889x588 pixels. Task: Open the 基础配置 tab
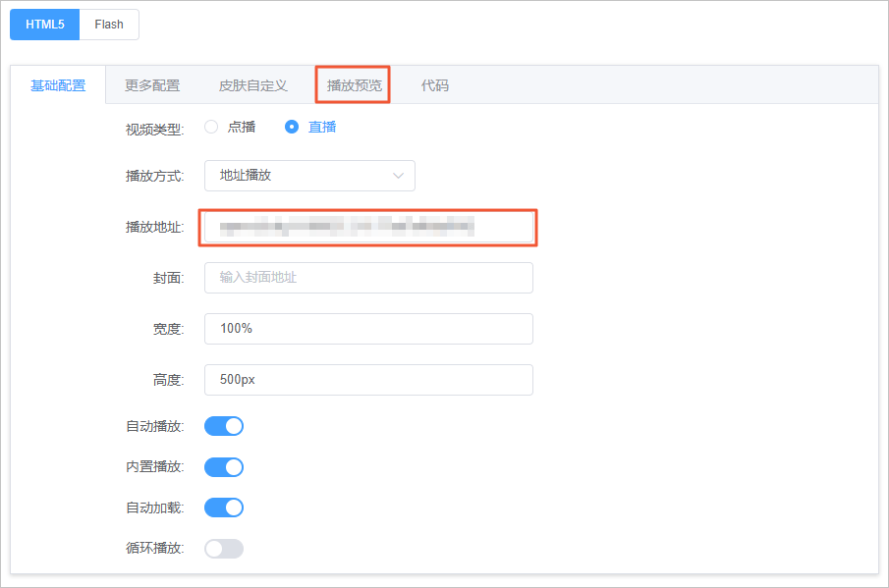coord(58,85)
